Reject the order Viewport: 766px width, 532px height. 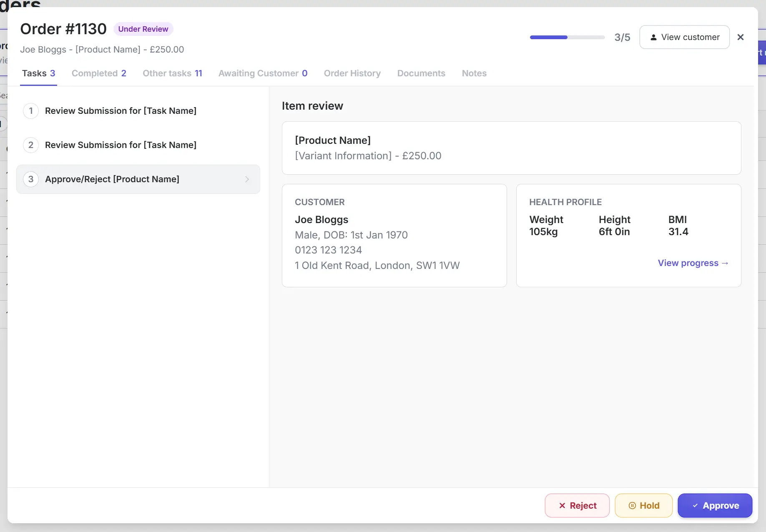point(577,505)
